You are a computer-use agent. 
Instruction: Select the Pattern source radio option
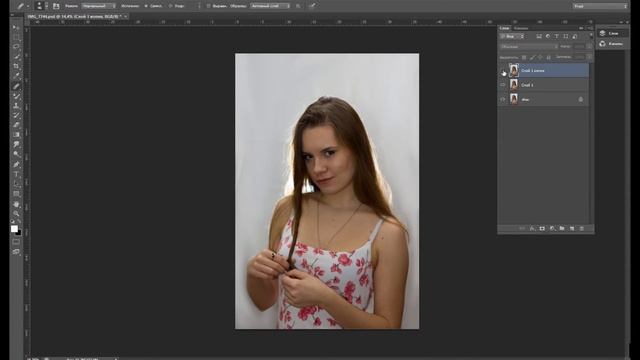[x=171, y=6]
